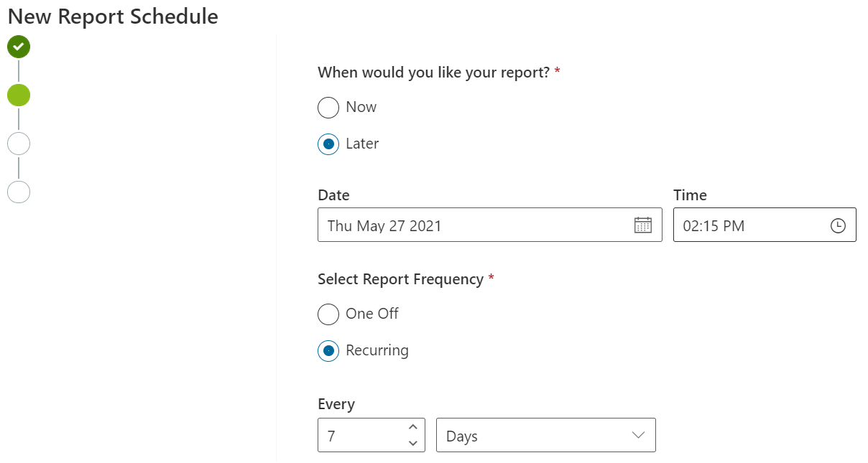The image size is (868, 463).
Task: Click the Later option label
Action: [x=362, y=144]
